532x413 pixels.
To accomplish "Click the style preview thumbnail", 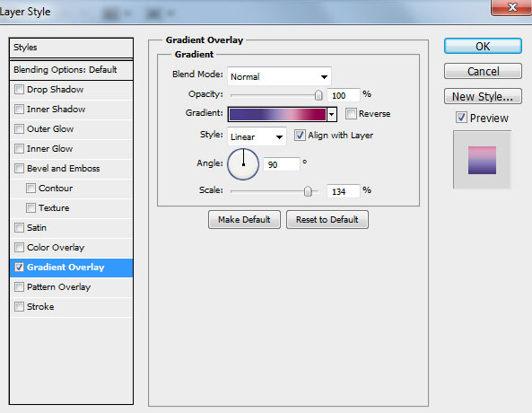I will [x=482, y=160].
